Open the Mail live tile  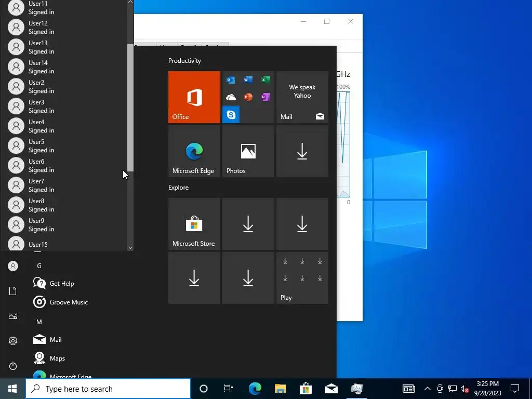click(x=302, y=97)
